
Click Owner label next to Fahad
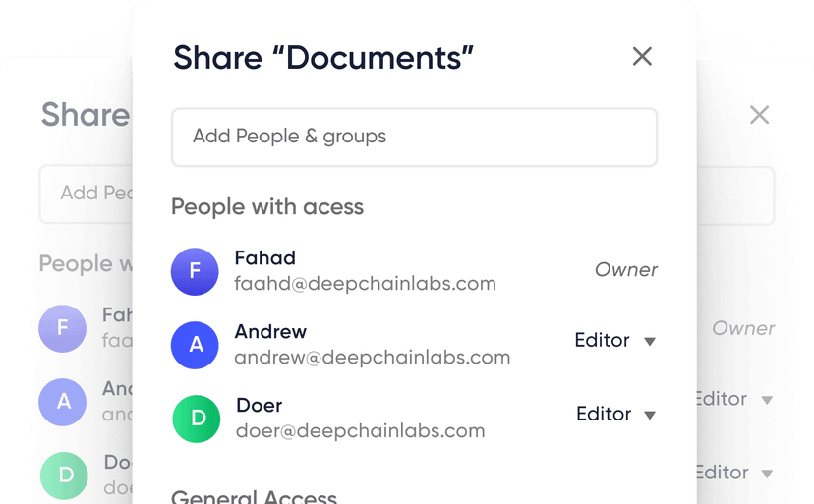coord(625,270)
